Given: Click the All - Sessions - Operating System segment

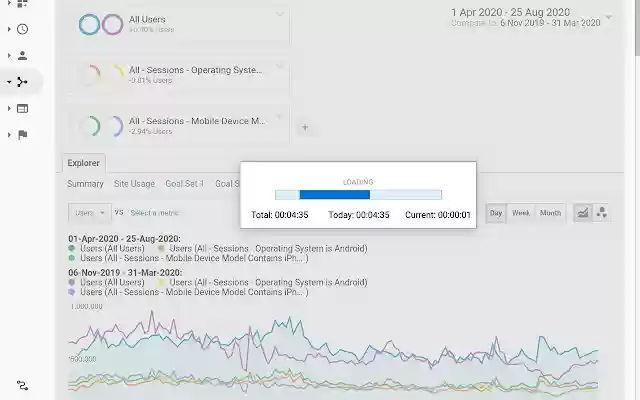Looking at the screenshot, I should pyautogui.click(x=178, y=75).
